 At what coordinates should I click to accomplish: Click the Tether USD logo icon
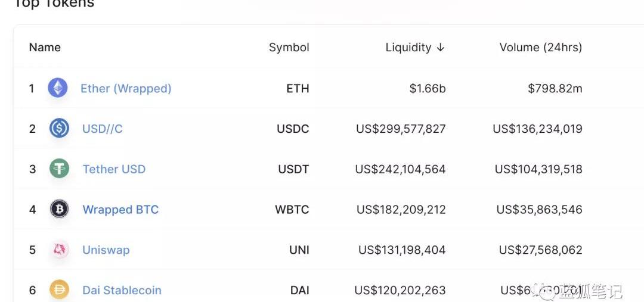tap(59, 169)
